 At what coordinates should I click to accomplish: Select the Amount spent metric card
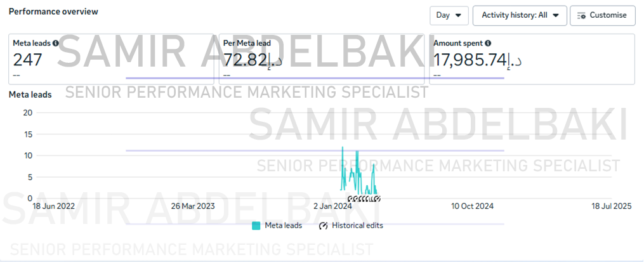(532, 60)
